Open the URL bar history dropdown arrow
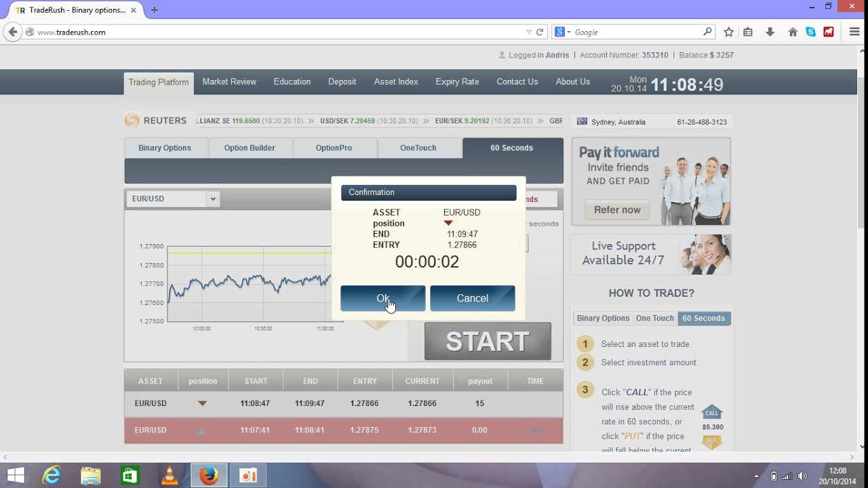Screen dimensions: 868x488 [x=529, y=32]
